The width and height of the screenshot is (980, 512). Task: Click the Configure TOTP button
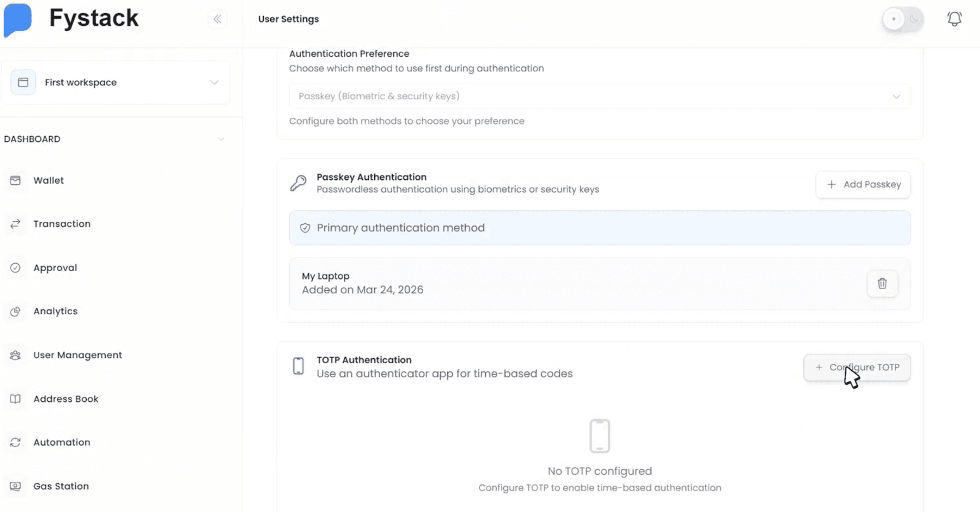point(856,367)
